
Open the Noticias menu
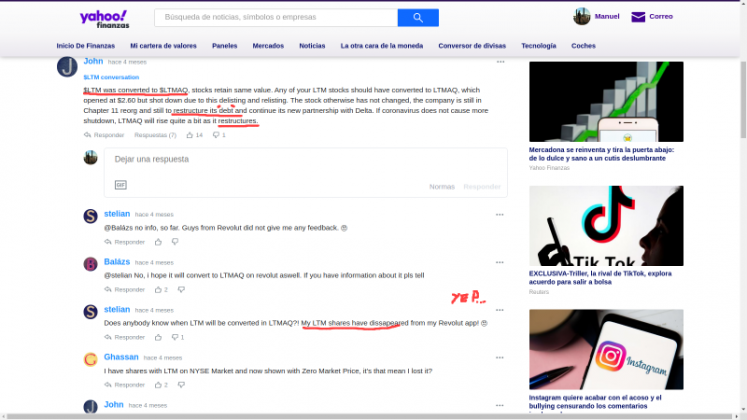tap(312, 46)
